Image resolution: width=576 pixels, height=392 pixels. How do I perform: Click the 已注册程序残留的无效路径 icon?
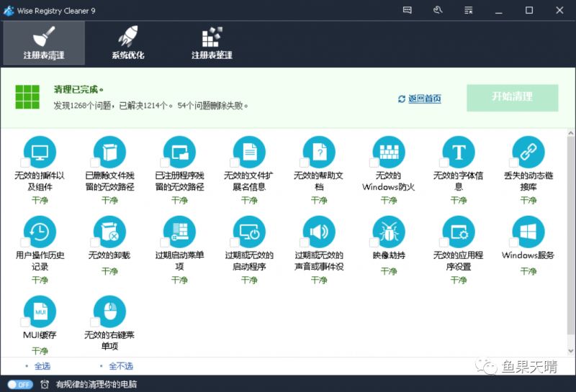[179, 152]
